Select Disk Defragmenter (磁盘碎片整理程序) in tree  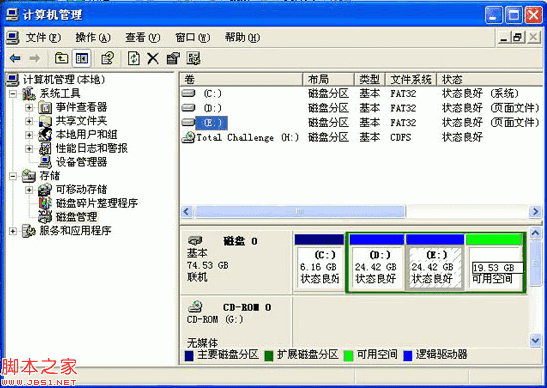click(97, 203)
